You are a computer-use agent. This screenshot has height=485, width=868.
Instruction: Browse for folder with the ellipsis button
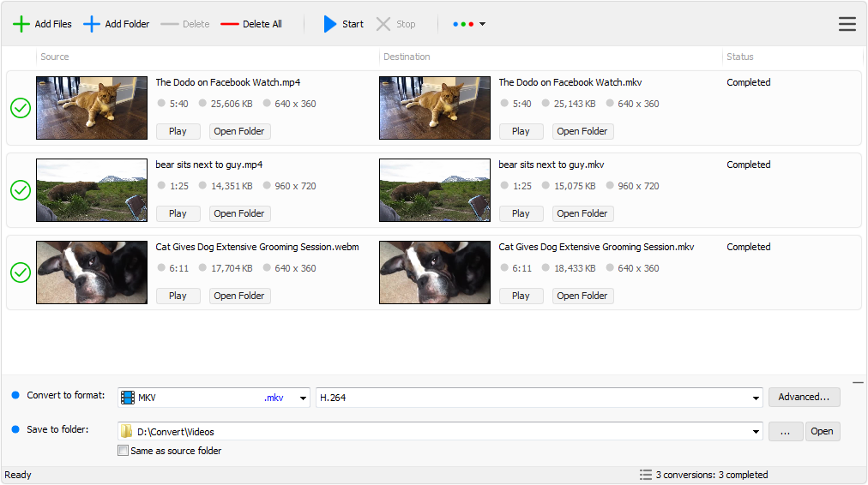pos(785,431)
